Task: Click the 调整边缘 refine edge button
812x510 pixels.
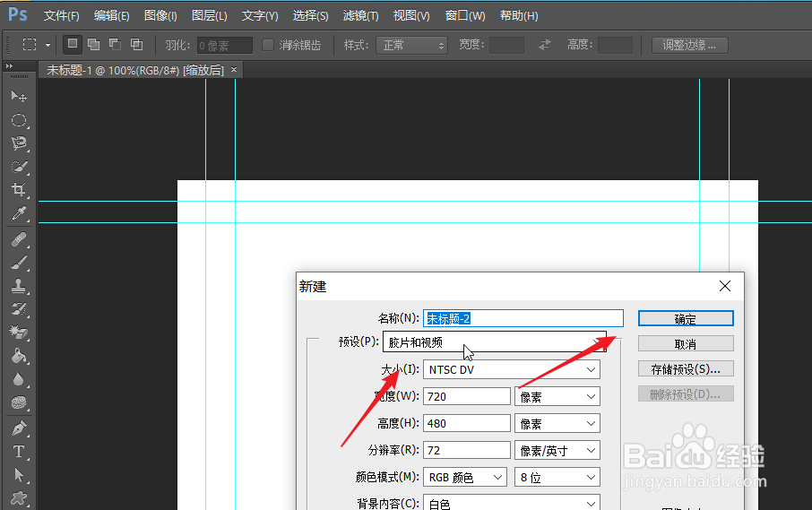Action: coord(690,45)
